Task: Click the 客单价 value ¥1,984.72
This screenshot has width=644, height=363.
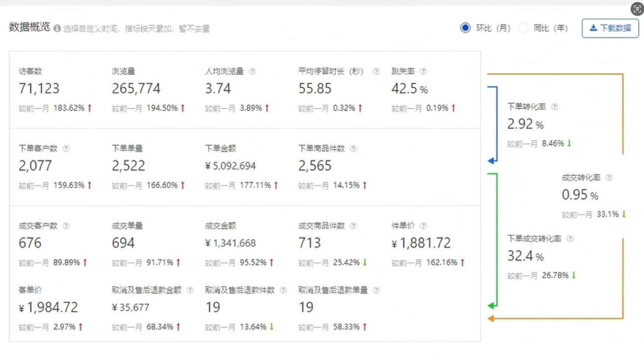Action: [x=48, y=308]
